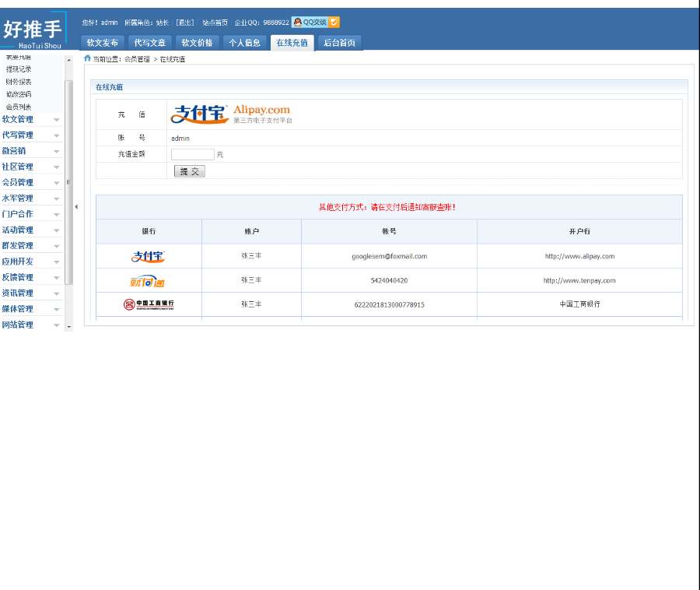Image resolution: width=700 pixels, height=590 pixels.
Task: Click the sidebar scroll up arrow
Action: click(x=68, y=60)
